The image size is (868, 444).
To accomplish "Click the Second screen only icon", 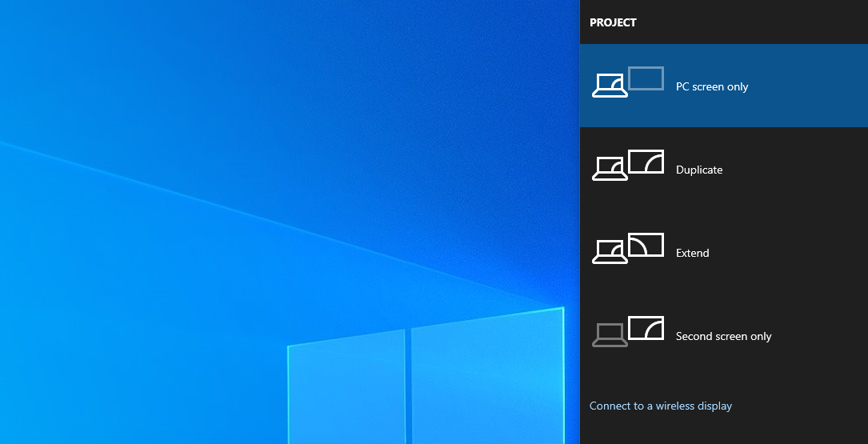I will click(628, 332).
